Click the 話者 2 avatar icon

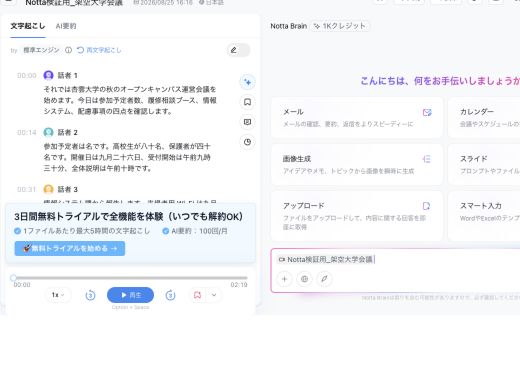pos(48,132)
